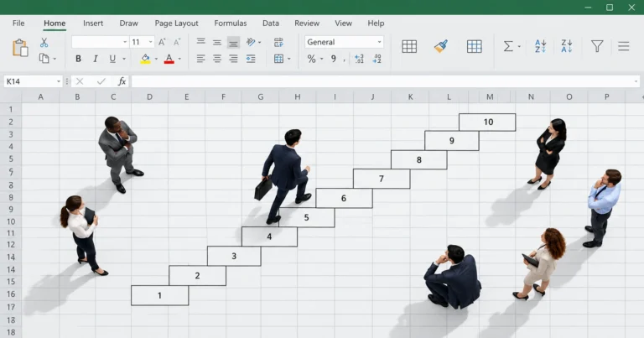Open the Name Box K14 dropdown arrow
Screen dimensions: 644x338
(x=59, y=81)
